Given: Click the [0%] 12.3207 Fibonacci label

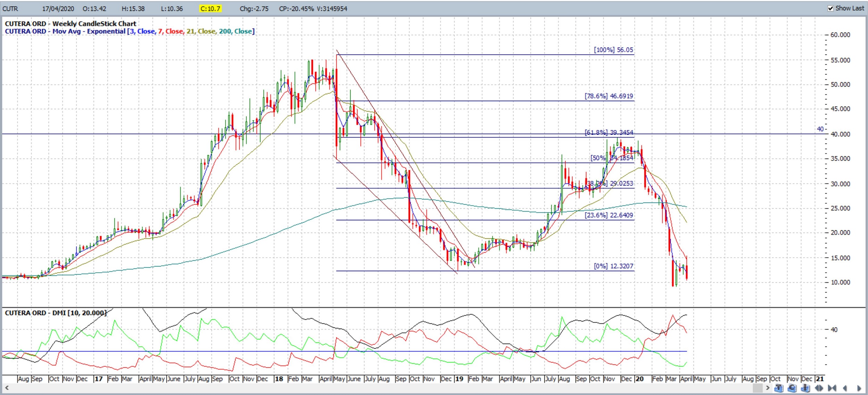Looking at the screenshot, I should click(614, 266).
